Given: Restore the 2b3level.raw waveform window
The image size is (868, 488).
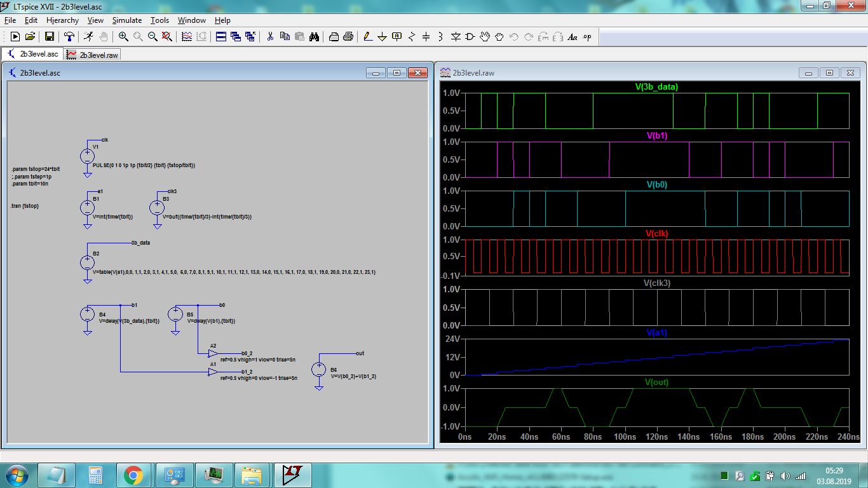Looking at the screenshot, I should [829, 72].
